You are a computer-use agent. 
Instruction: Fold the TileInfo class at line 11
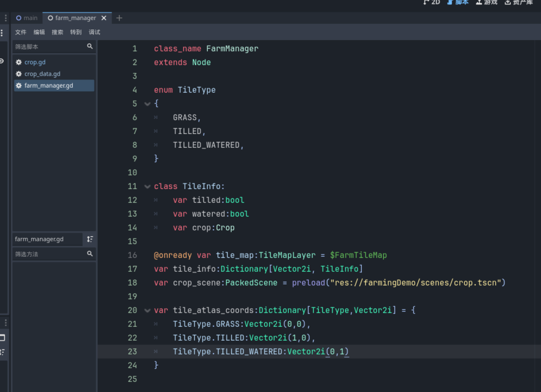pos(147,187)
